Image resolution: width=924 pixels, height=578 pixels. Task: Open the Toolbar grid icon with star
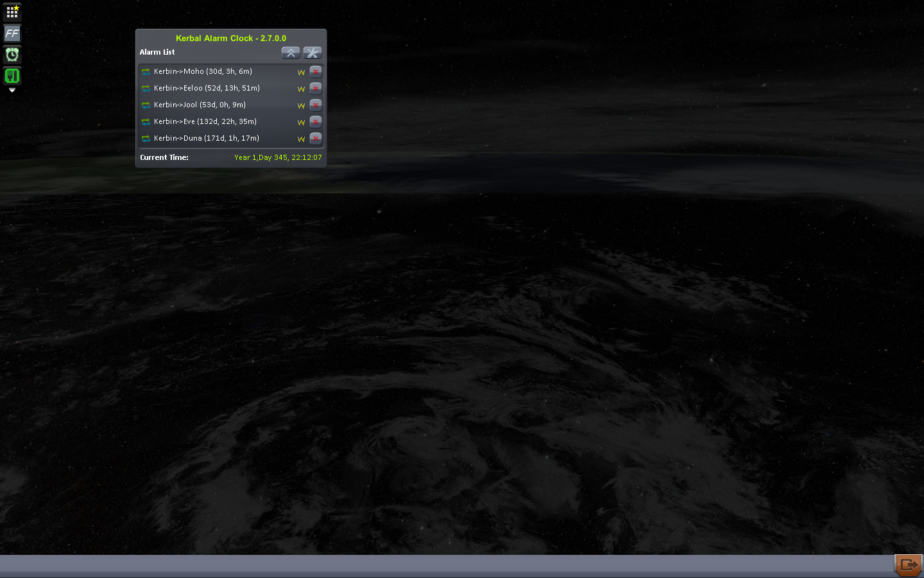[12, 12]
